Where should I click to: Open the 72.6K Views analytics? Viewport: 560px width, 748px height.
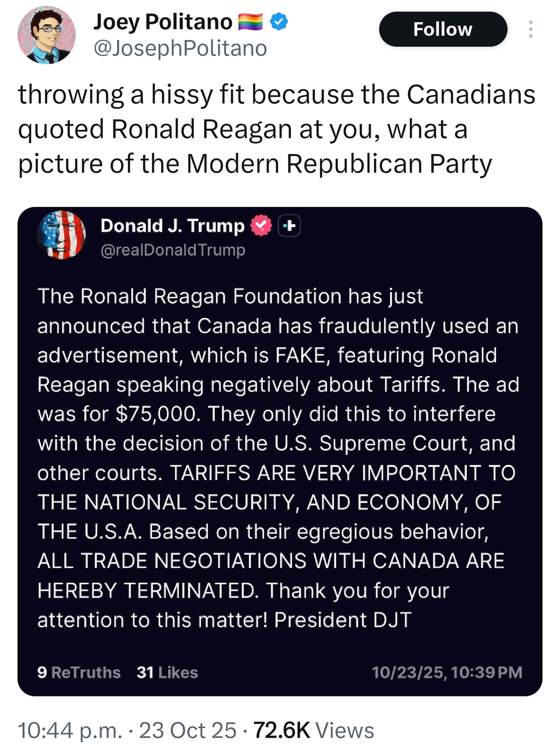coord(313,730)
